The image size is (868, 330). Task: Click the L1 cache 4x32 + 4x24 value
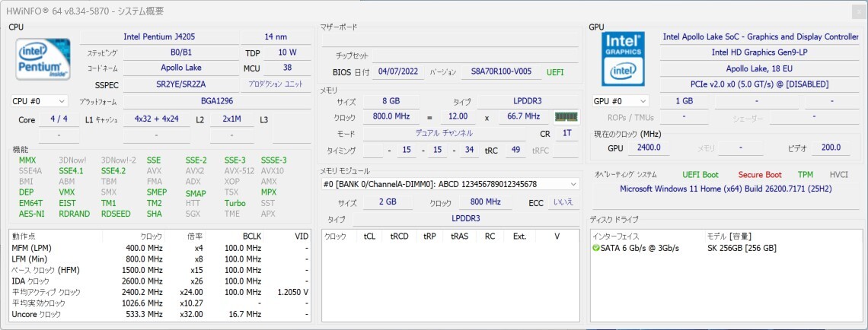(156, 119)
